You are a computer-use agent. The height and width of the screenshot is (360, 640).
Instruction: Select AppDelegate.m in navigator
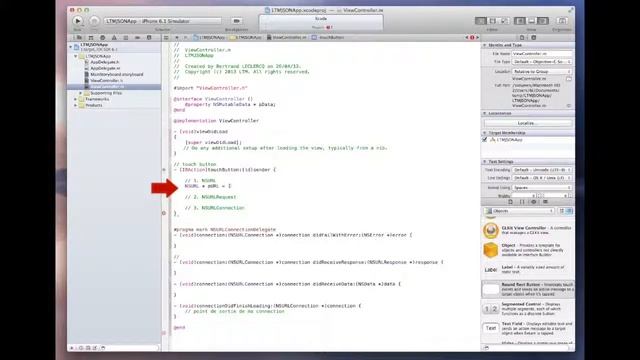(104, 69)
